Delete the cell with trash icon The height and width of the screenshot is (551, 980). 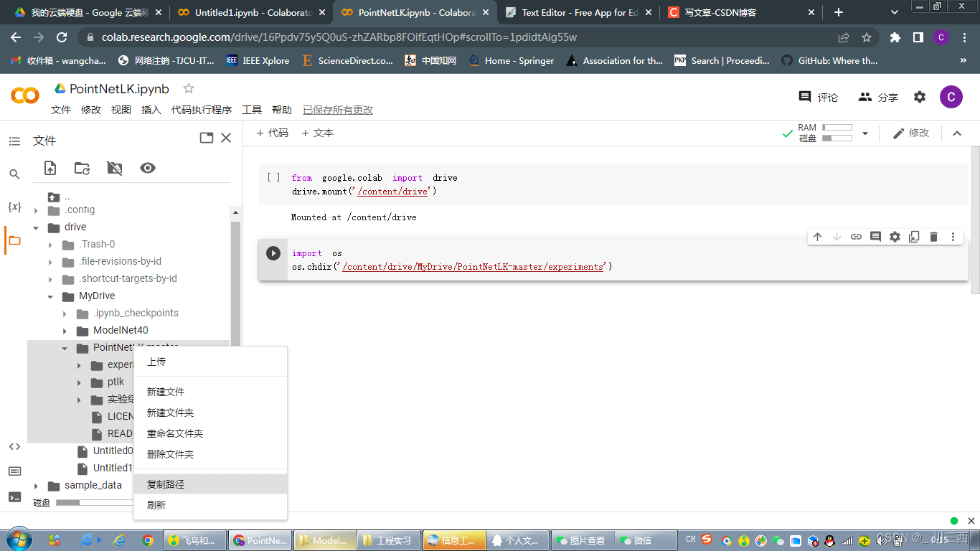(933, 237)
